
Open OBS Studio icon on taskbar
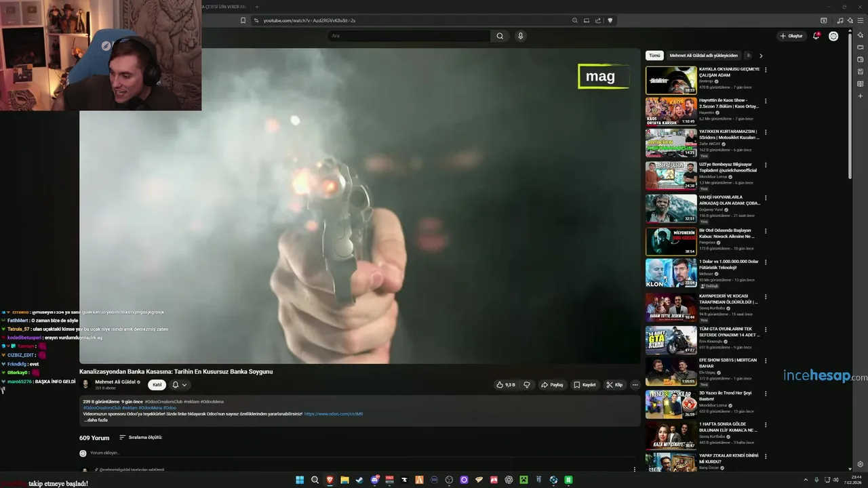tap(449, 480)
